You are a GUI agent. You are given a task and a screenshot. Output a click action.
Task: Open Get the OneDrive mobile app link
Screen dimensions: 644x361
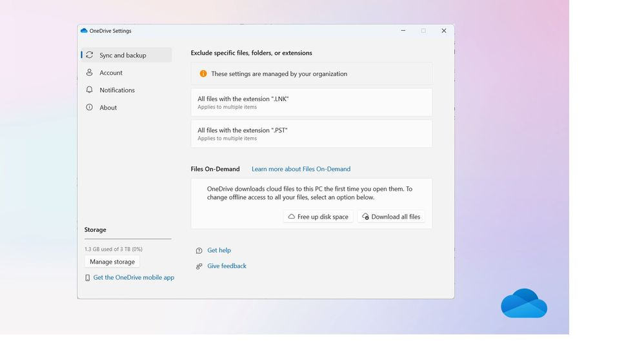134,277
